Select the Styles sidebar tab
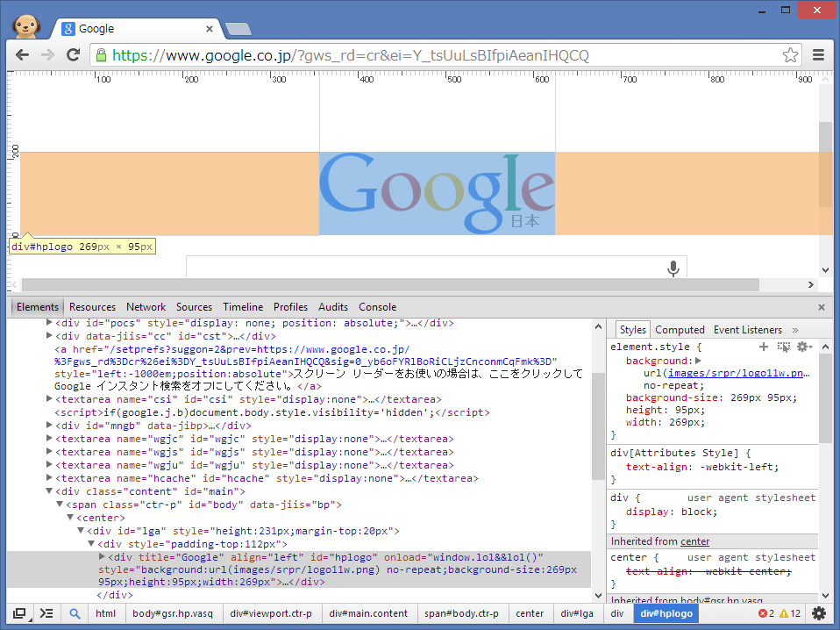 (633, 330)
